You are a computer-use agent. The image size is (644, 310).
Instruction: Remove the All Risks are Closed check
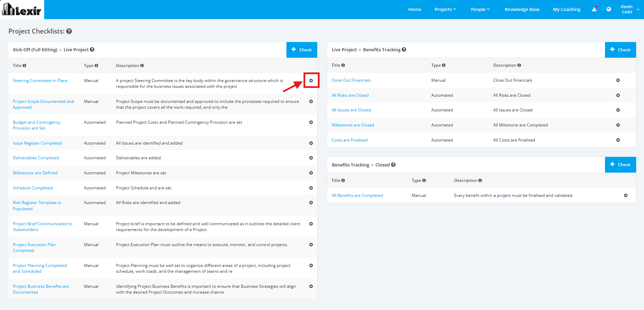coord(618,95)
